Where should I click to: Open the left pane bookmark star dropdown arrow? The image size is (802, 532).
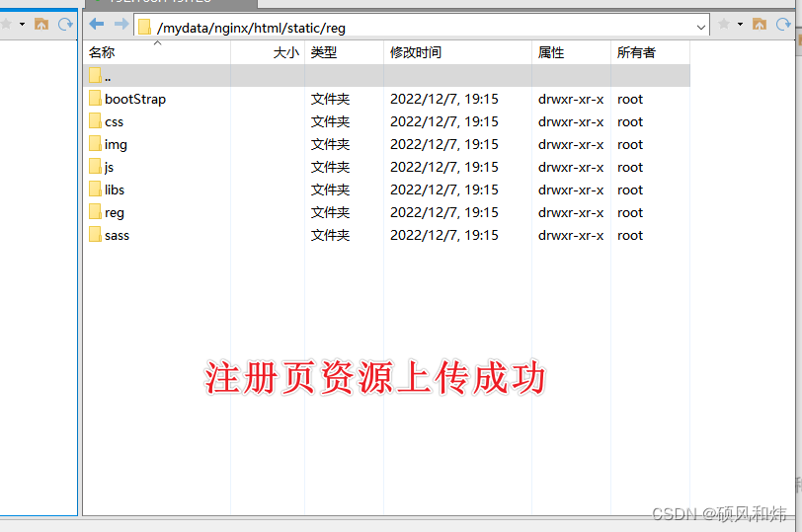pyautogui.click(x=22, y=24)
